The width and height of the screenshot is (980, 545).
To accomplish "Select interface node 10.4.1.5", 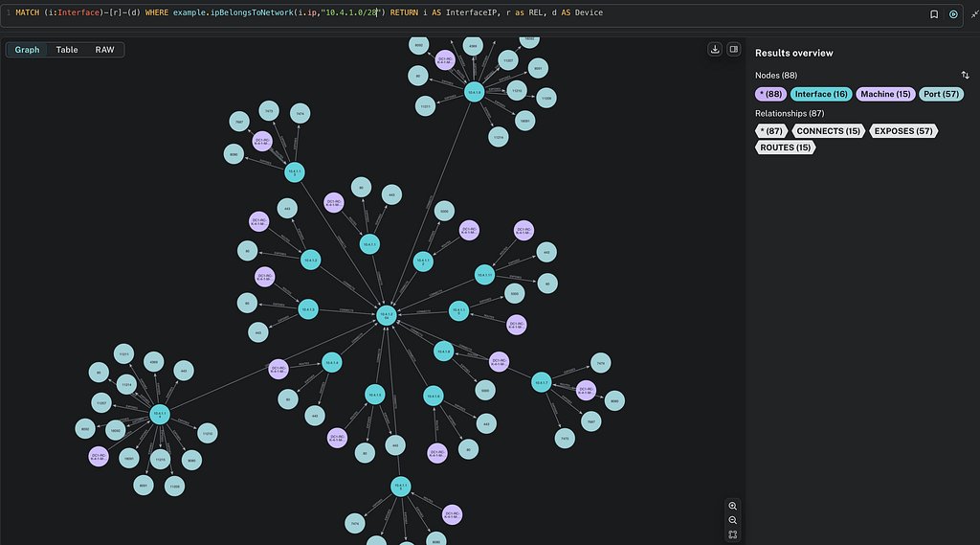I will coord(374,395).
